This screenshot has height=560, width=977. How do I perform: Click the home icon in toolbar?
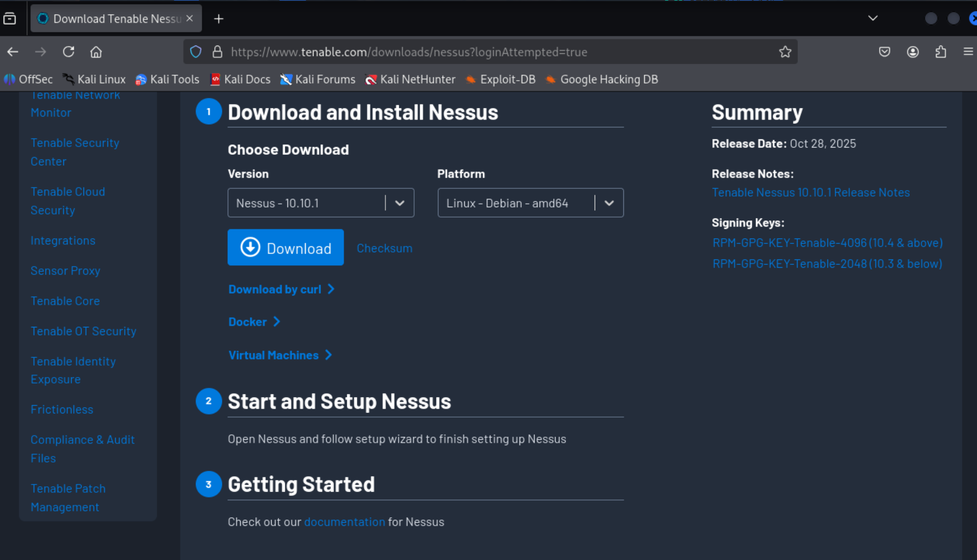tap(96, 52)
